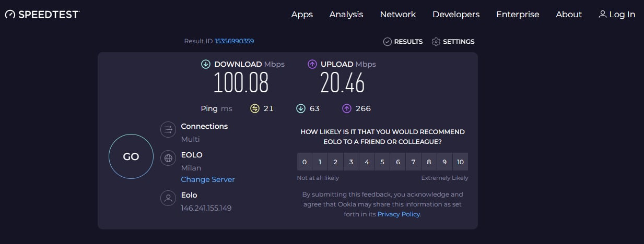The height and width of the screenshot is (244, 644).
Task: Choose rating 10 for EOLO
Action: [x=460, y=162]
